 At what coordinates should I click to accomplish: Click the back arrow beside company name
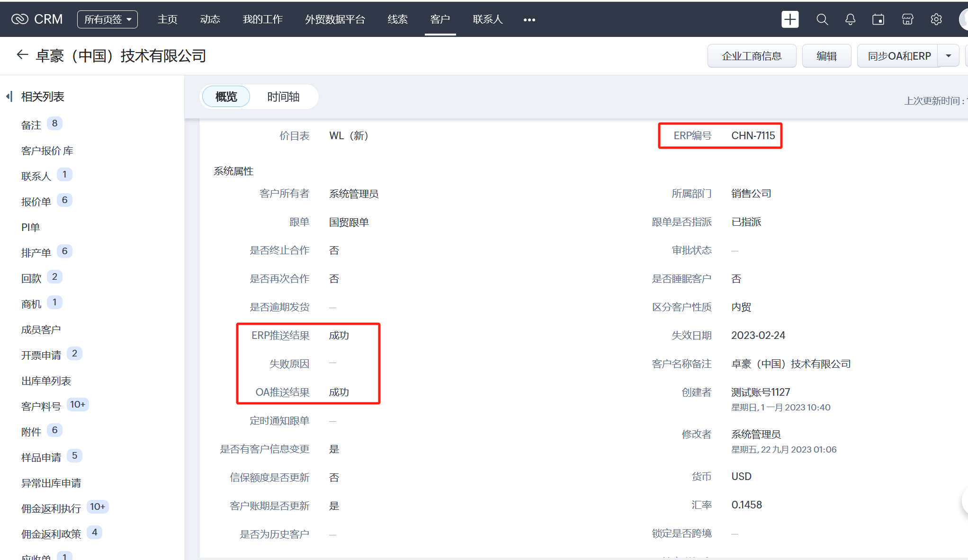pyautogui.click(x=22, y=55)
